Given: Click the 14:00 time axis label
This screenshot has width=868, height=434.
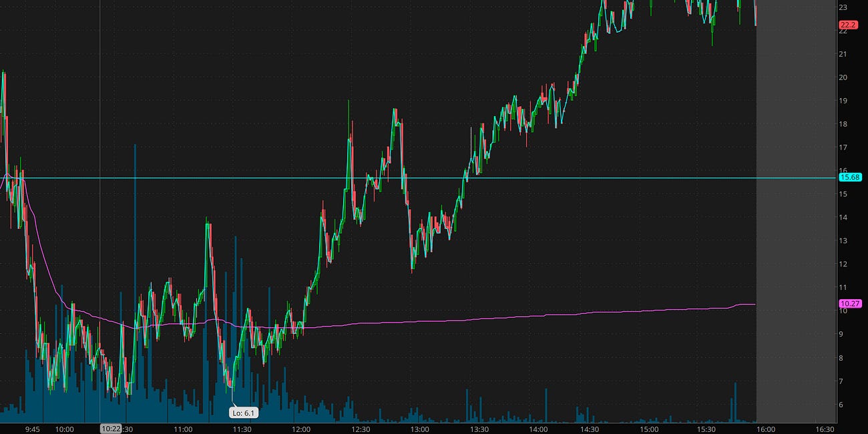Looking at the screenshot, I should (x=538, y=429).
